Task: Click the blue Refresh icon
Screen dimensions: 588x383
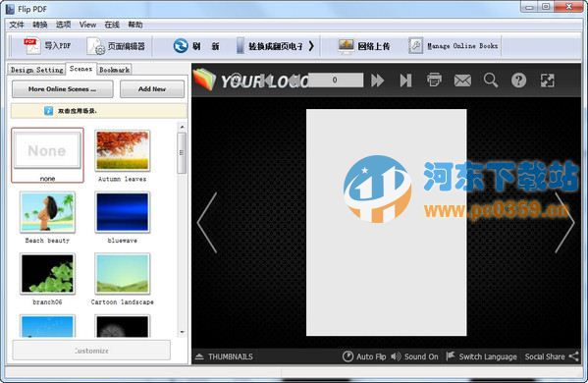Action: [181, 46]
